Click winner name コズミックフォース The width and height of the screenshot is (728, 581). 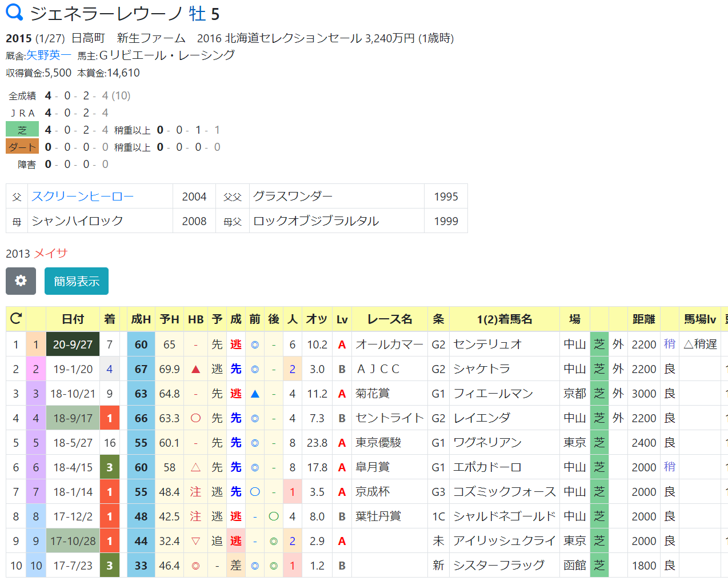(505, 491)
